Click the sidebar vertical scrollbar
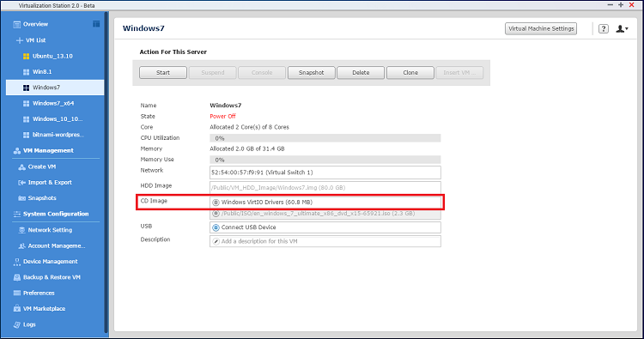Screen dimensions: 644x339 [x=106, y=173]
